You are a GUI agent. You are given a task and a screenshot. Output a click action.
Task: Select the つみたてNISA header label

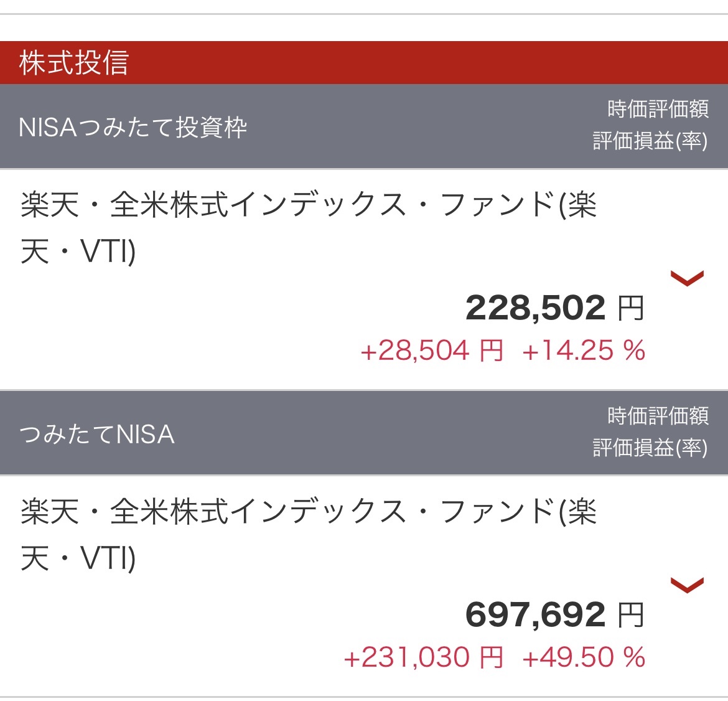click(97, 434)
